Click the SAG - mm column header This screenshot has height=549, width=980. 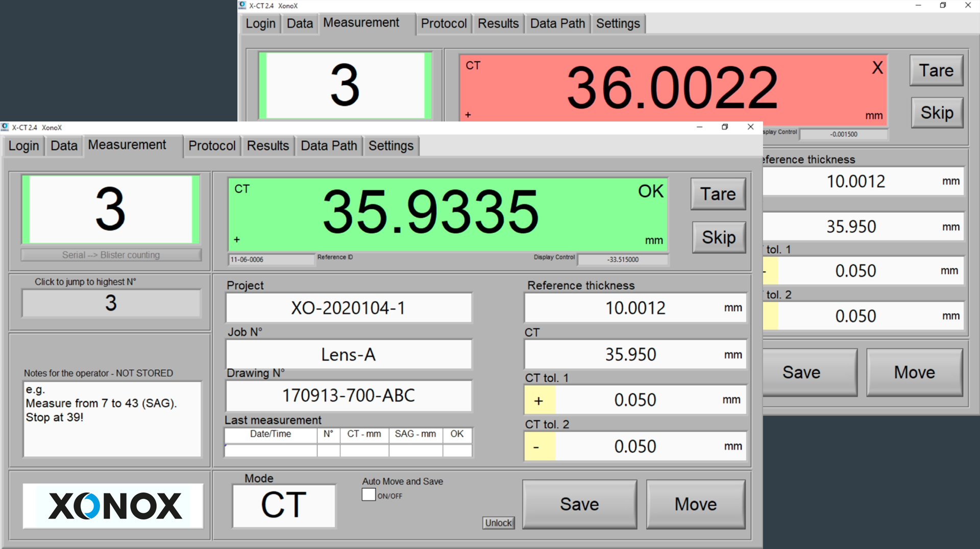click(x=415, y=434)
